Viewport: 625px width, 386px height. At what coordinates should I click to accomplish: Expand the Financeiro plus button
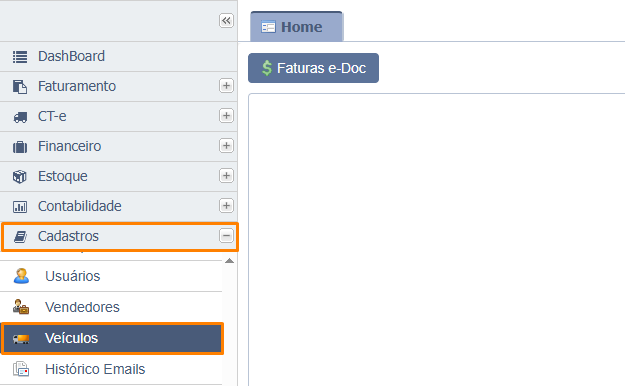tap(226, 146)
